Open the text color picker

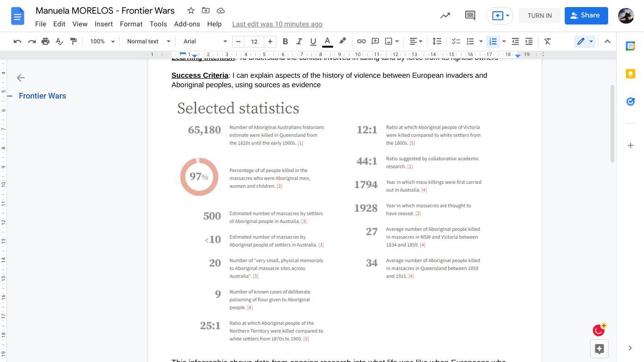(x=327, y=41)
